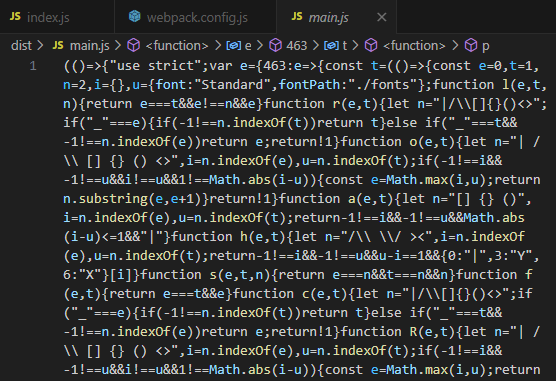Click variable icon before breadcrumb t
The width and height of the screenshot is (556, 381).
tap(331, 45)
